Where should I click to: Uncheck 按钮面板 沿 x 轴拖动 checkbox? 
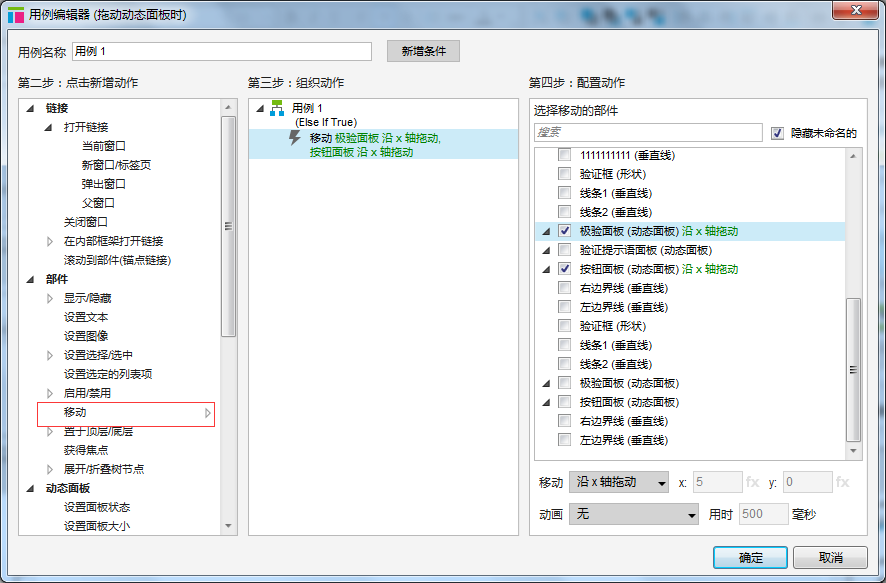[564, 269]
